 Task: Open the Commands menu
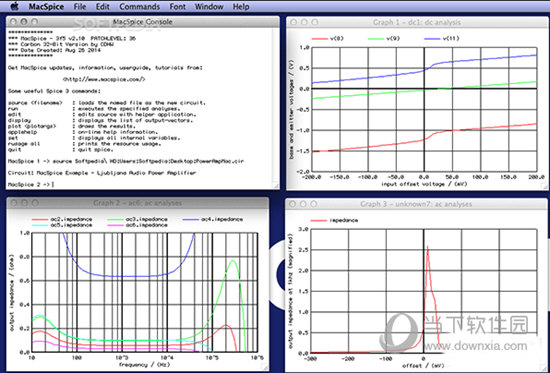140,7
